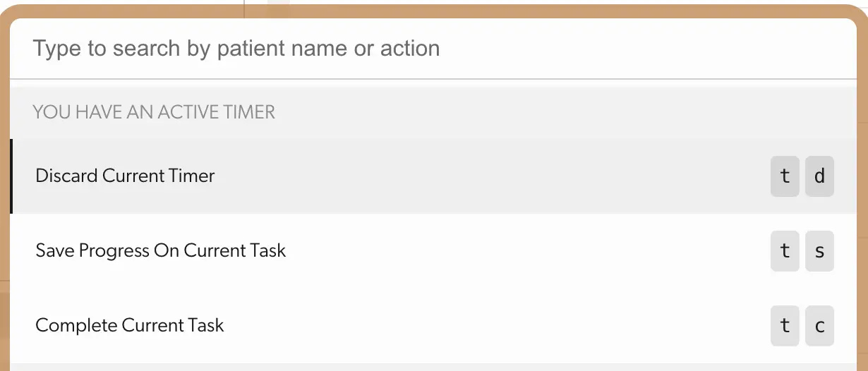This screenshot has height=371, width=868.
Task: Click the 'c' shortcut key badge
Action: point(819,326)
